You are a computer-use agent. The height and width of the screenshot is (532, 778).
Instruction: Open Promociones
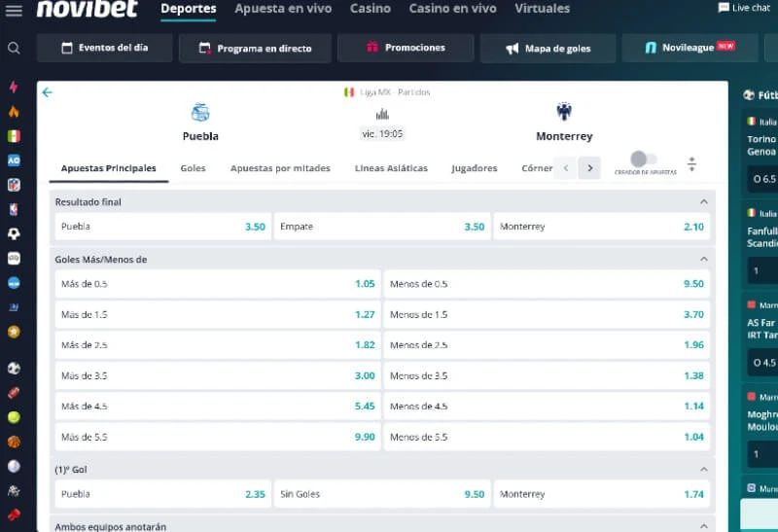tap(406, 48)
